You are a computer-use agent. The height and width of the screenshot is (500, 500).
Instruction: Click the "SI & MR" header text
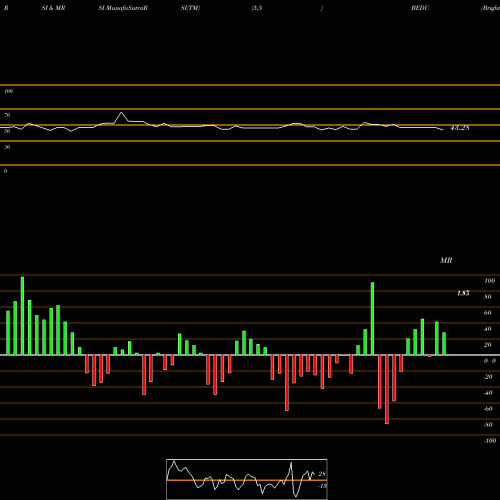(x=53, y=8)
